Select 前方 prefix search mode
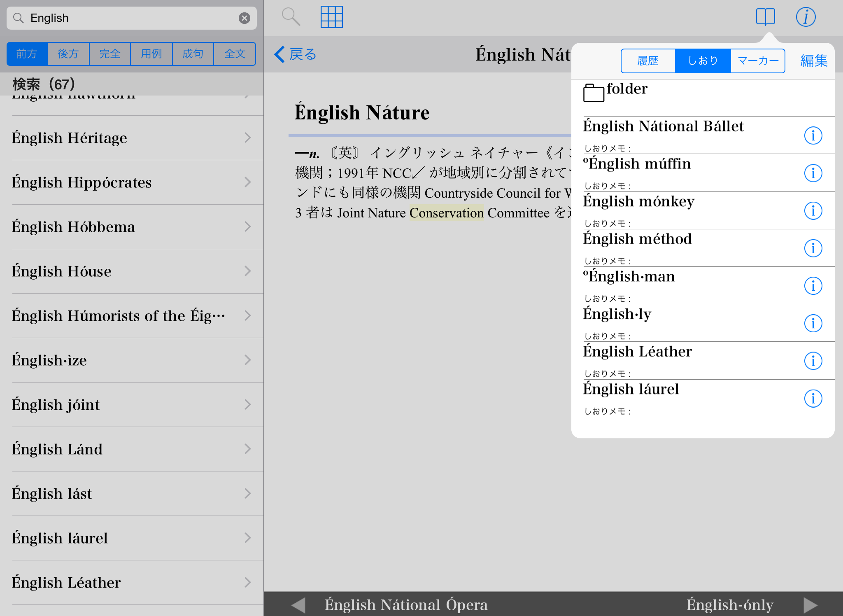The width and height of the screenshot is (843, 616). click(x=27, y=54)
